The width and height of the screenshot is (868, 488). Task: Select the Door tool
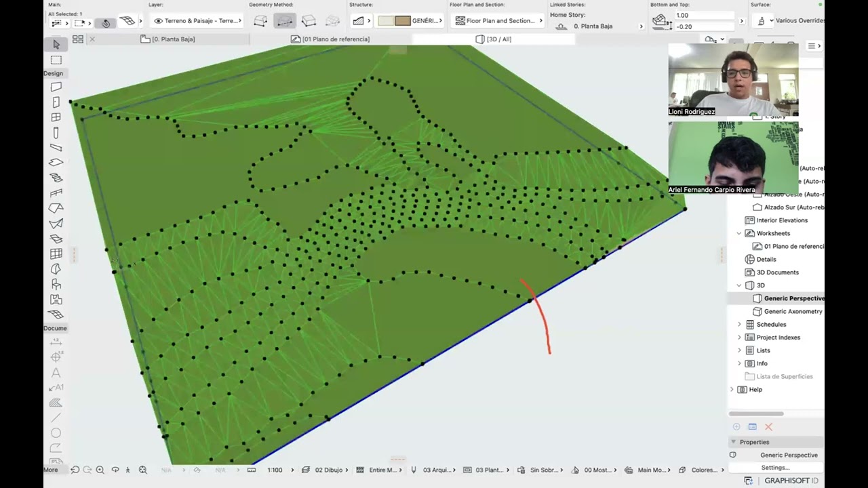click(x=56, y=102)
